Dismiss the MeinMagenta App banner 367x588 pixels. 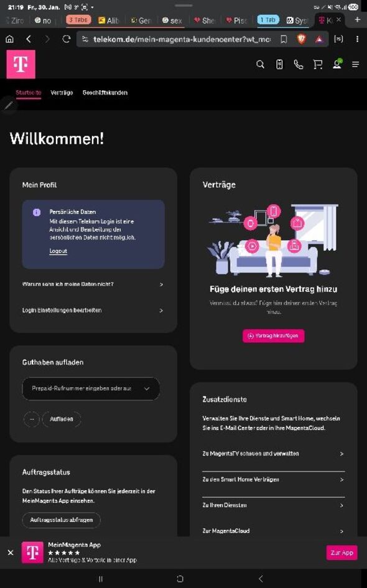click(x=11, y=553)
